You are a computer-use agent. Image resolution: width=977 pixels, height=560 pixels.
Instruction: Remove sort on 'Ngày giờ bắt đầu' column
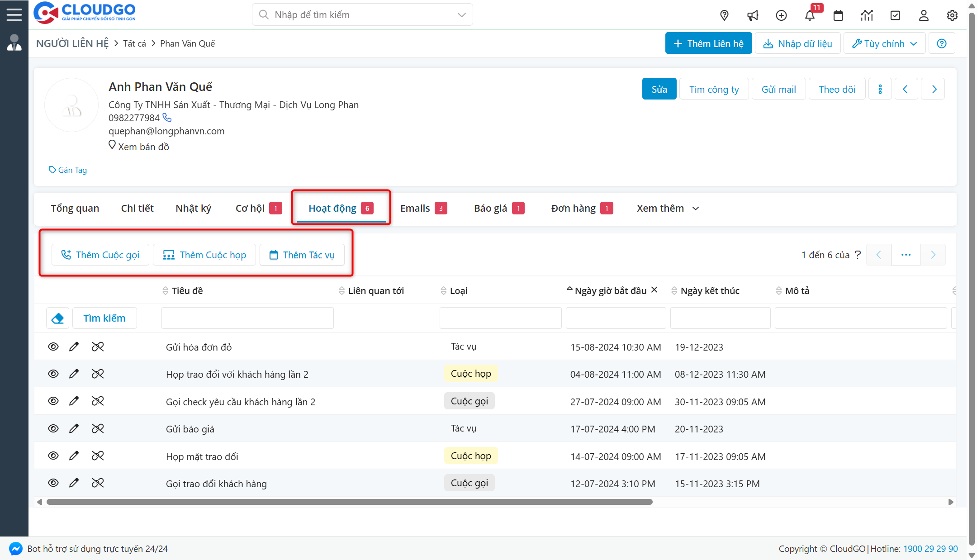tap(654, 289)
